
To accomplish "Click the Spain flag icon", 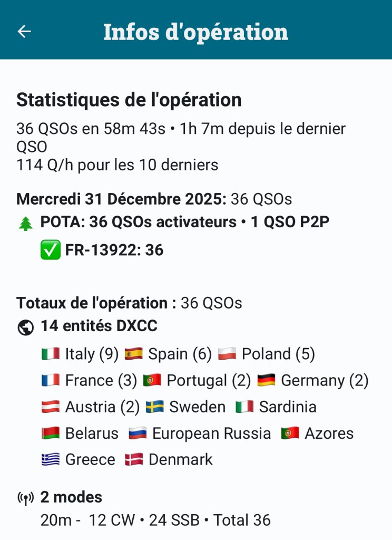I will 134,354.
